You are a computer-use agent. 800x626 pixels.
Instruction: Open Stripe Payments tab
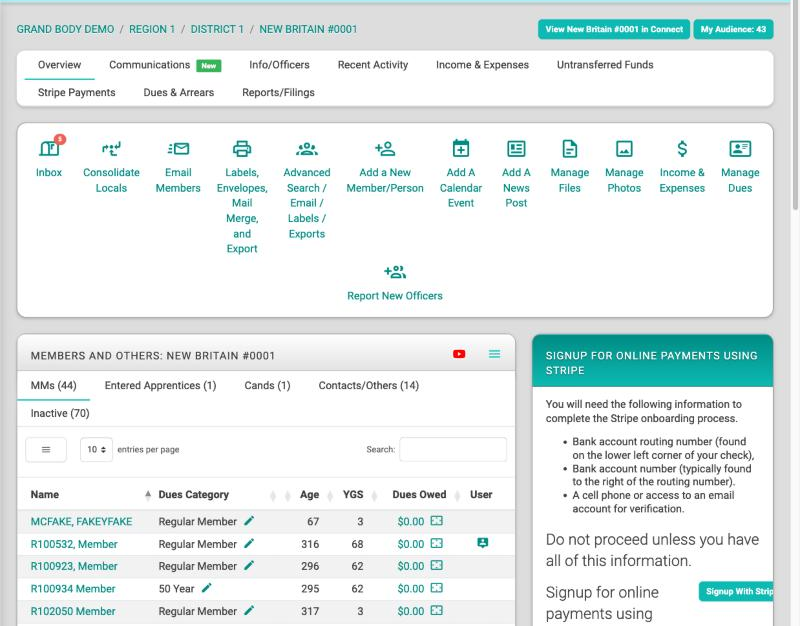point(77,92)
